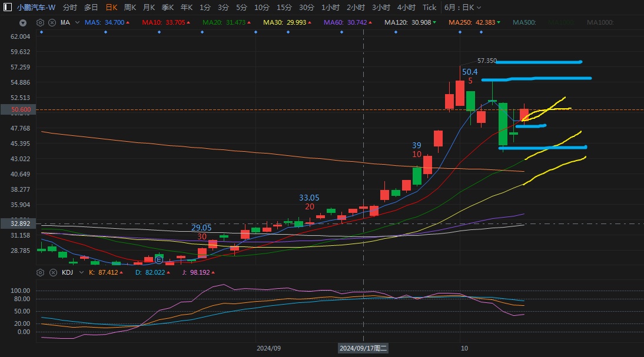Image resolution: width=644 pixels, height=357 pixels.
Task: Collapse indicators using the round down-arrow icon
Action: click(x=23, y=23)
